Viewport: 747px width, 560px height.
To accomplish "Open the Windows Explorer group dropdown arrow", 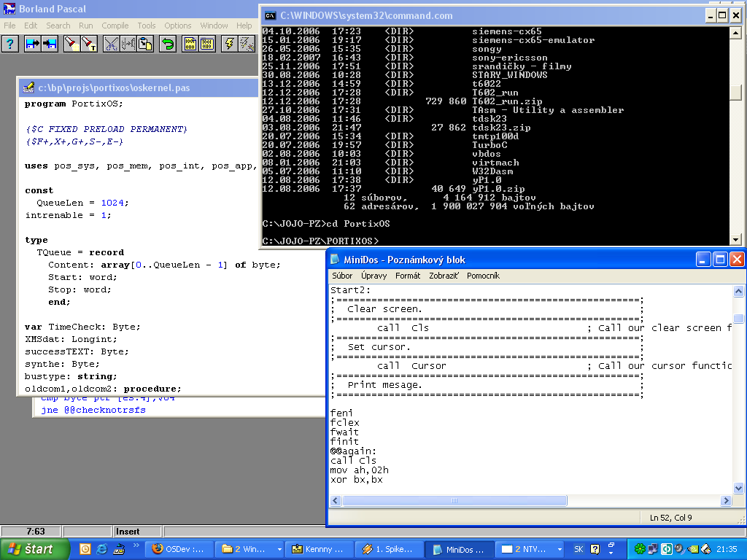I will coord(279,550).
